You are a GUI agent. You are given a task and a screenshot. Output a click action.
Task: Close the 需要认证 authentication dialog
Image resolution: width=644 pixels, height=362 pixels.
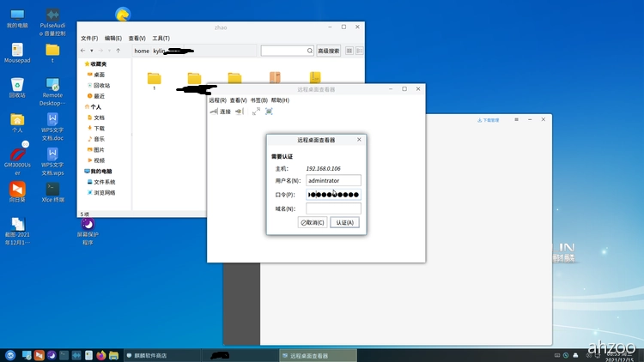coord(359,140)
